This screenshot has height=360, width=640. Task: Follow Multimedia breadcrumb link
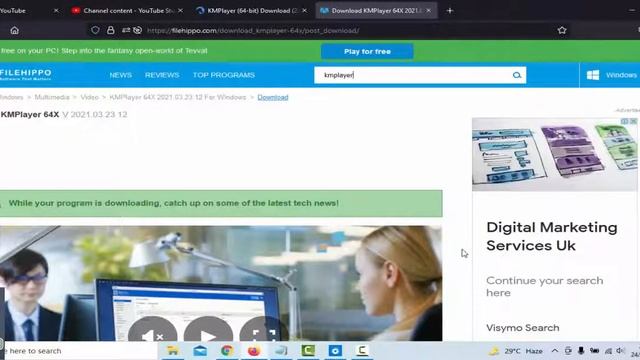tap(52, 97)
